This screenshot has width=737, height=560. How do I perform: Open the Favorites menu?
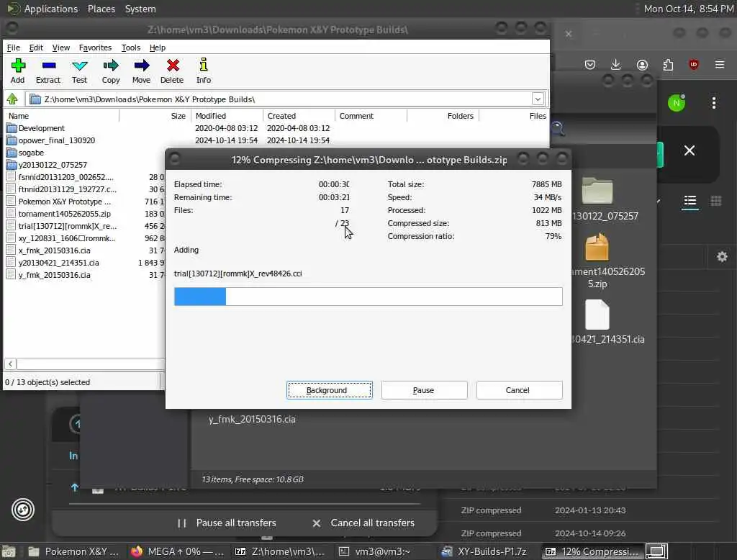[x=95, y=48]
